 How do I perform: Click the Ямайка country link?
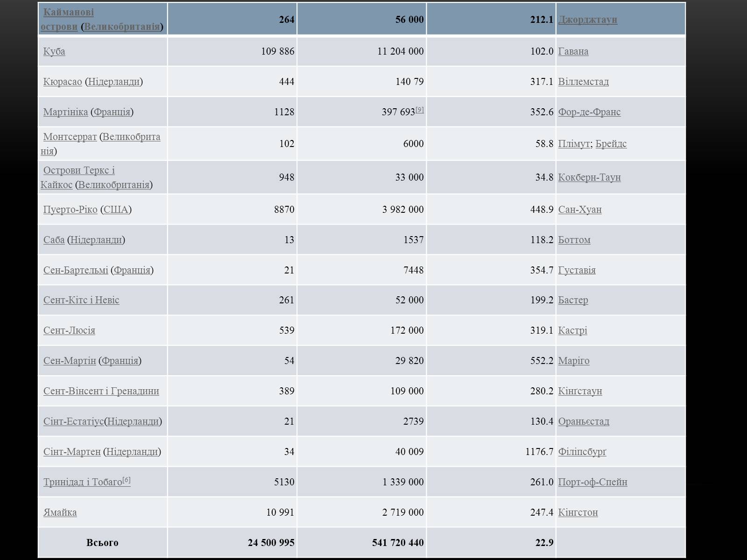tap(60, 512)
